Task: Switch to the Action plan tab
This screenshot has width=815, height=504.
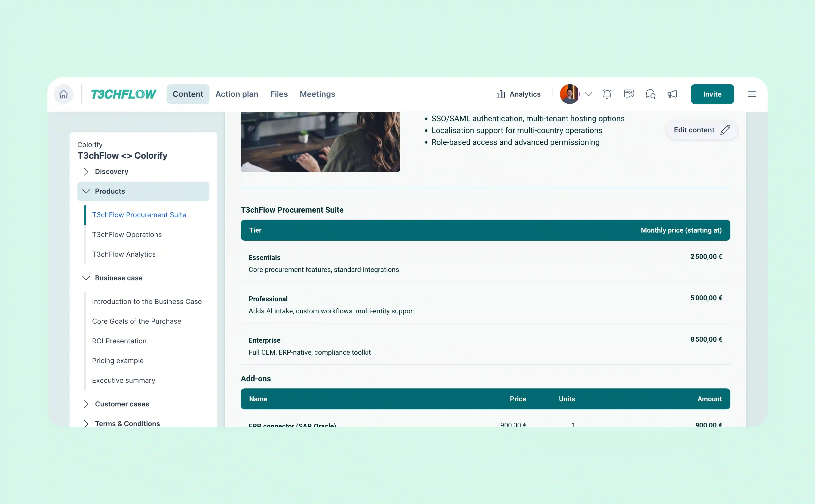Action: [x=237, y=94]
